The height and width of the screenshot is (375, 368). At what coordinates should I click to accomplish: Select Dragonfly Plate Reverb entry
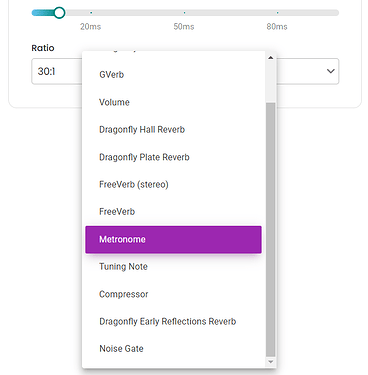[173, 157]
